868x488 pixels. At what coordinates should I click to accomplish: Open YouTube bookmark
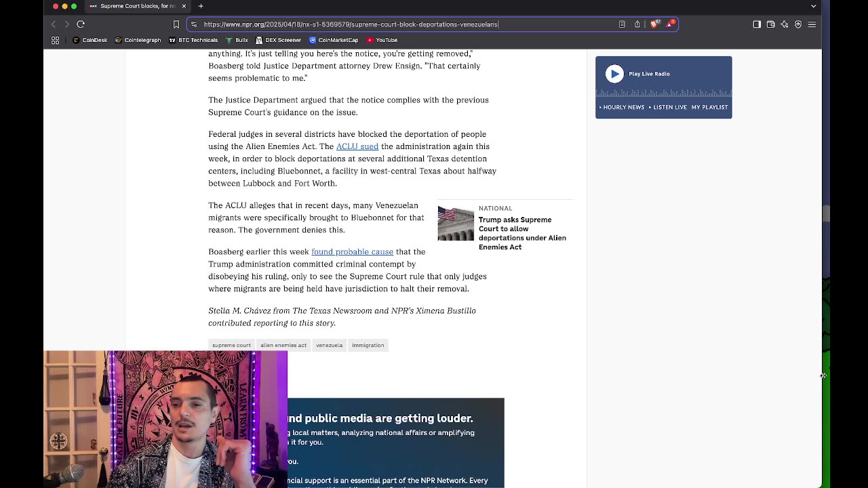click(x=382, y=40)
